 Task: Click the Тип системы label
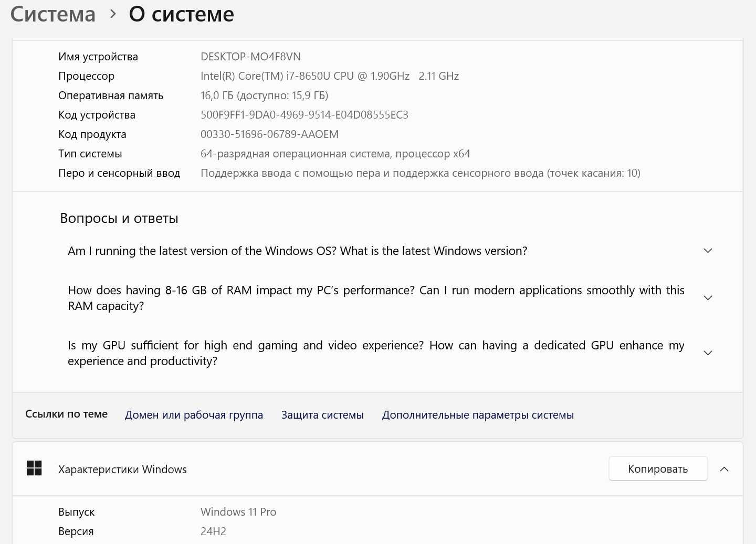[x=90, y=154]
